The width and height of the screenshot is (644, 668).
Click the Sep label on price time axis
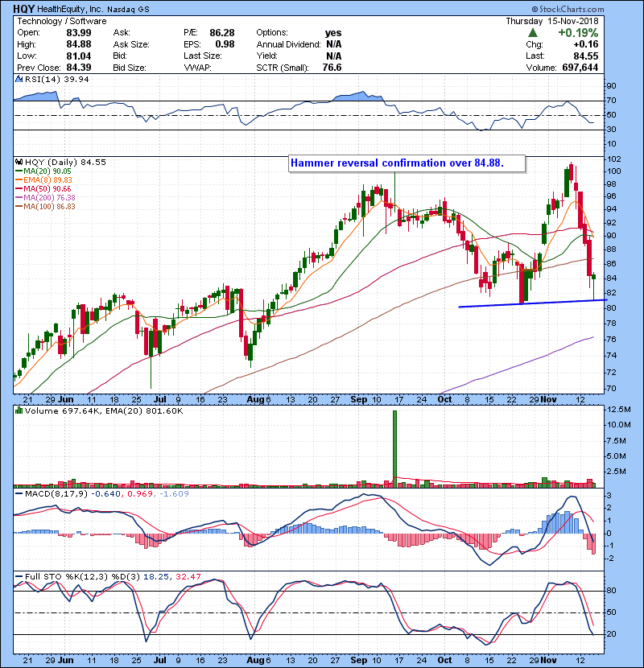pos(358,400)
